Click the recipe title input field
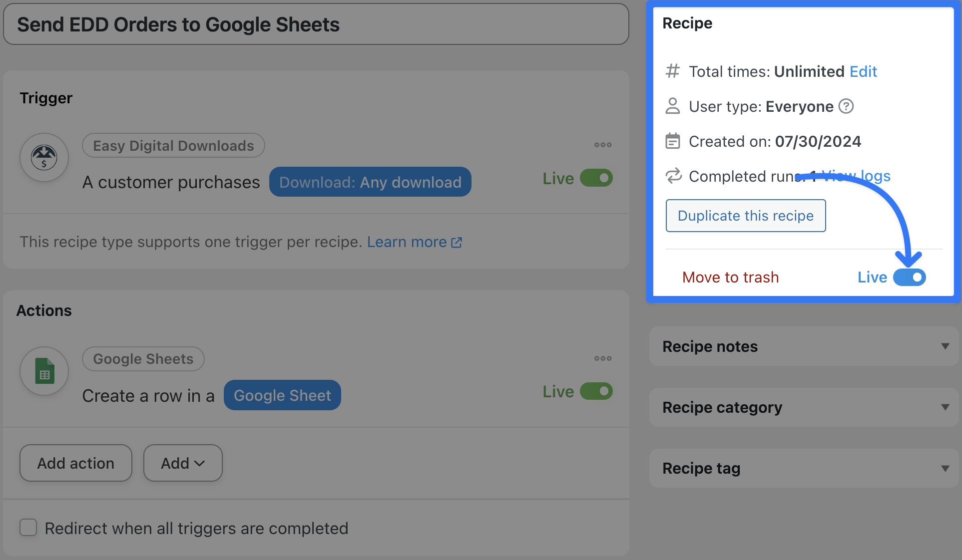The image size is (962, 560). click(x=316, y=24)
